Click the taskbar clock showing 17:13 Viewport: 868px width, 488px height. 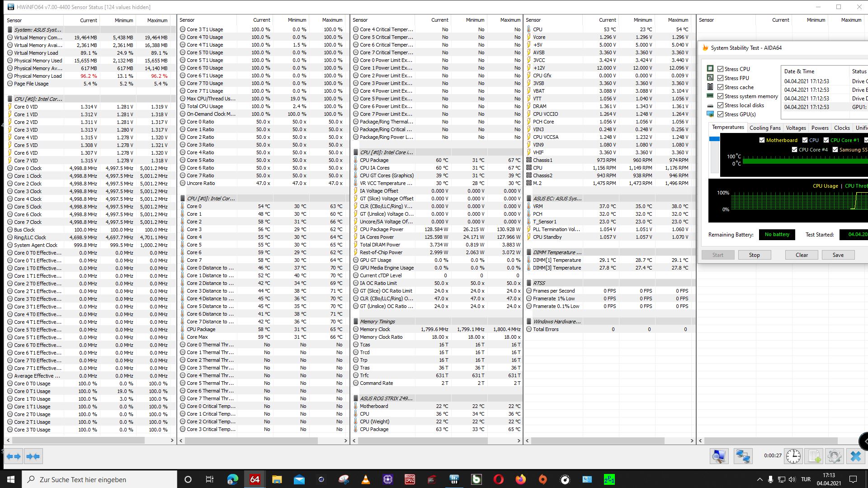pyautogui.click(x=829, y=479)
